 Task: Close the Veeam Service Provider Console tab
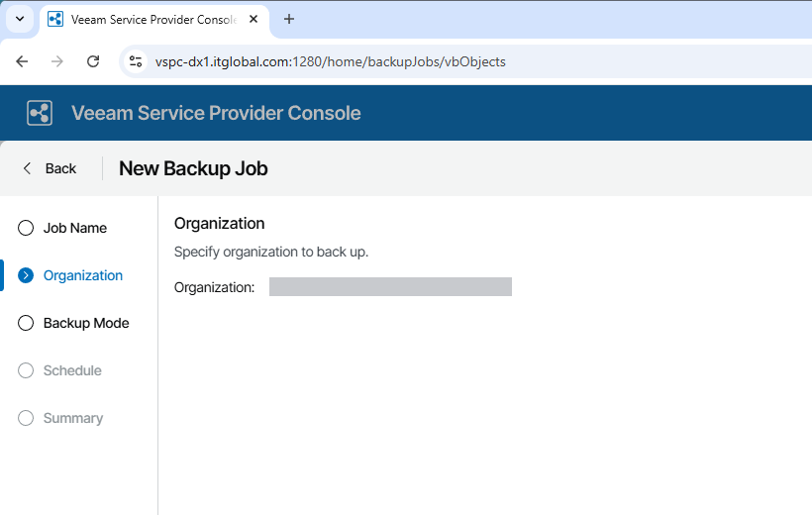click(254, 19)
